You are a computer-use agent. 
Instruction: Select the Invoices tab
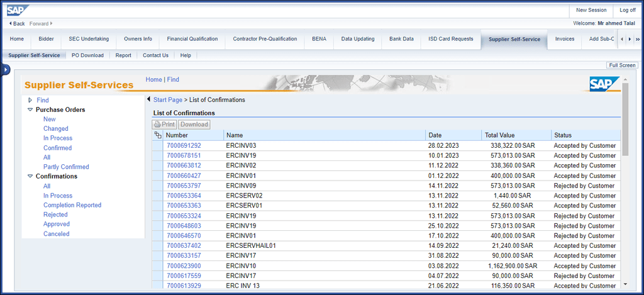point(565,39)
